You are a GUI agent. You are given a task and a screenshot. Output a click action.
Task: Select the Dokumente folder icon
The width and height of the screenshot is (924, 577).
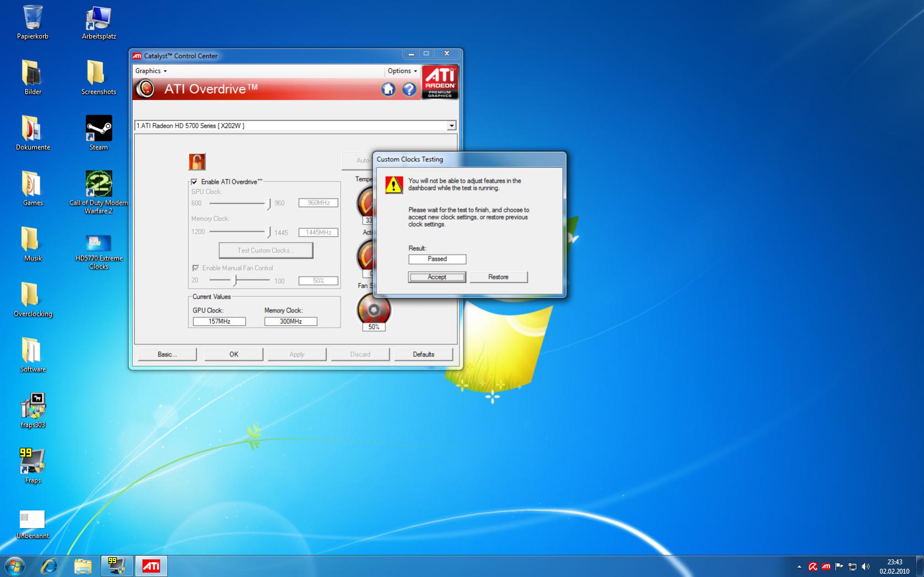click(32, 133)
